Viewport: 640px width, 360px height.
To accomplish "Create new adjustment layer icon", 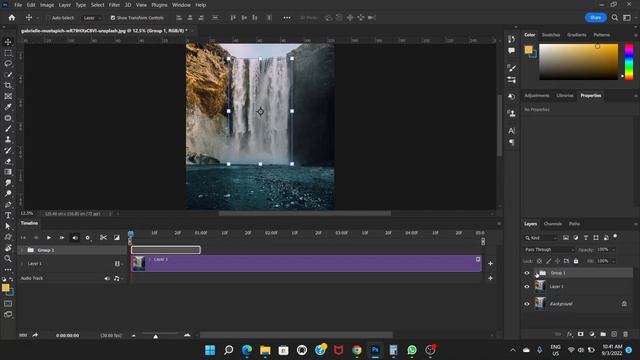I will (x=592, y=334).
